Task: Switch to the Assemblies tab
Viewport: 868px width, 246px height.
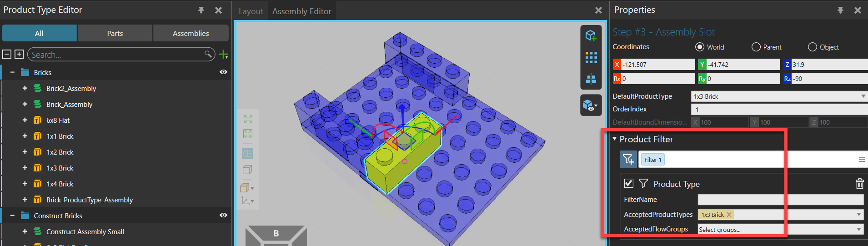Action: click(191, 33)
